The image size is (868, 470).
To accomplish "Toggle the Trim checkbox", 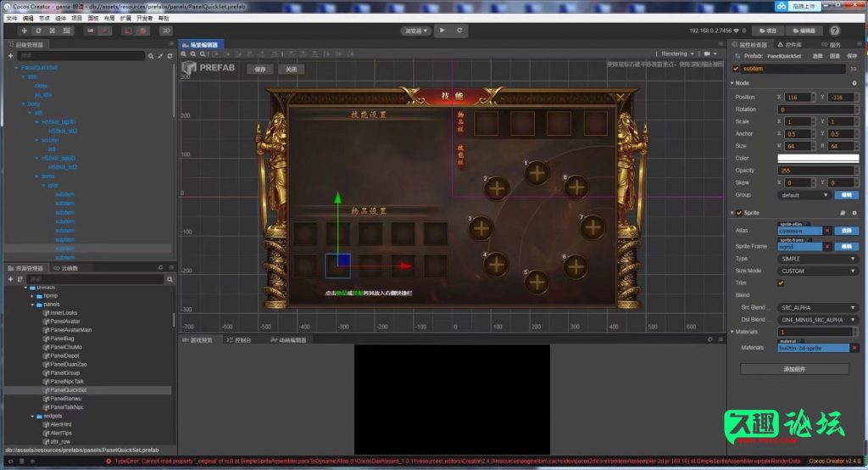I will (781, 283).
